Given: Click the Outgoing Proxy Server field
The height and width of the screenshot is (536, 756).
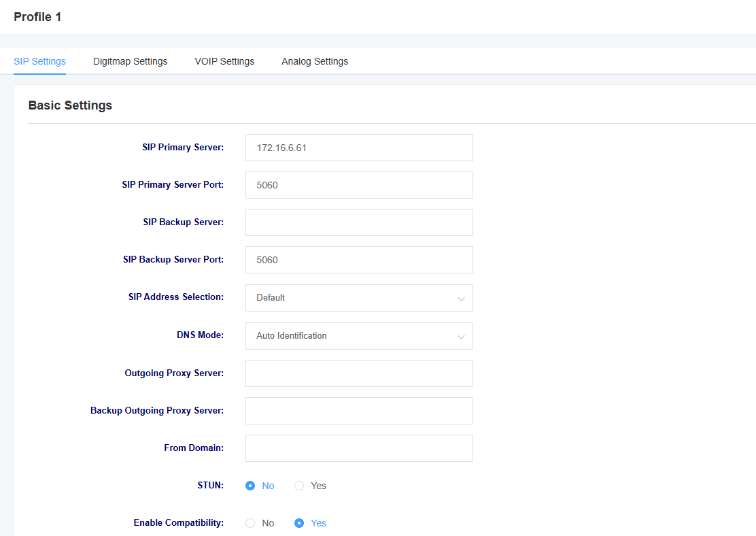Looking at the screenshot, I should pyautogui.click(x=359, y=373).
